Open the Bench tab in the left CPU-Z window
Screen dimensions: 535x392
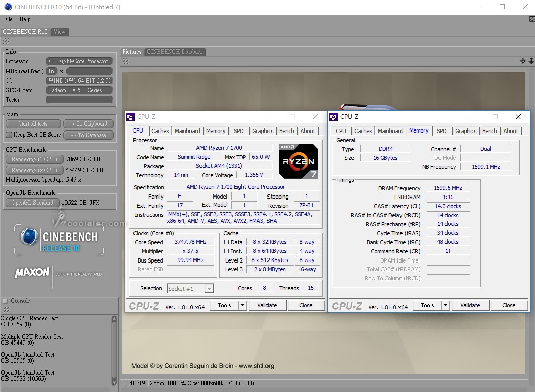pos(286,131)
